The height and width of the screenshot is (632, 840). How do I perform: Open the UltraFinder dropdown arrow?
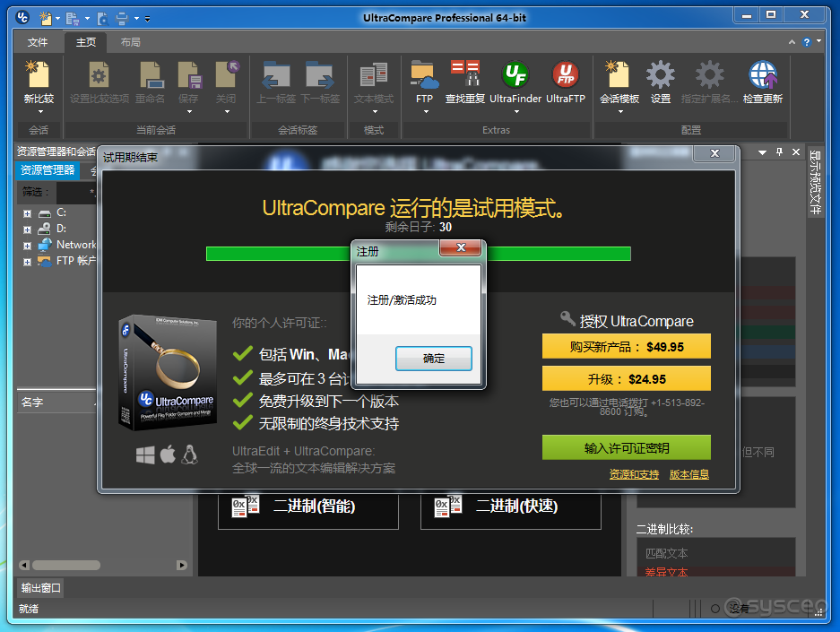tap(516, 112)
